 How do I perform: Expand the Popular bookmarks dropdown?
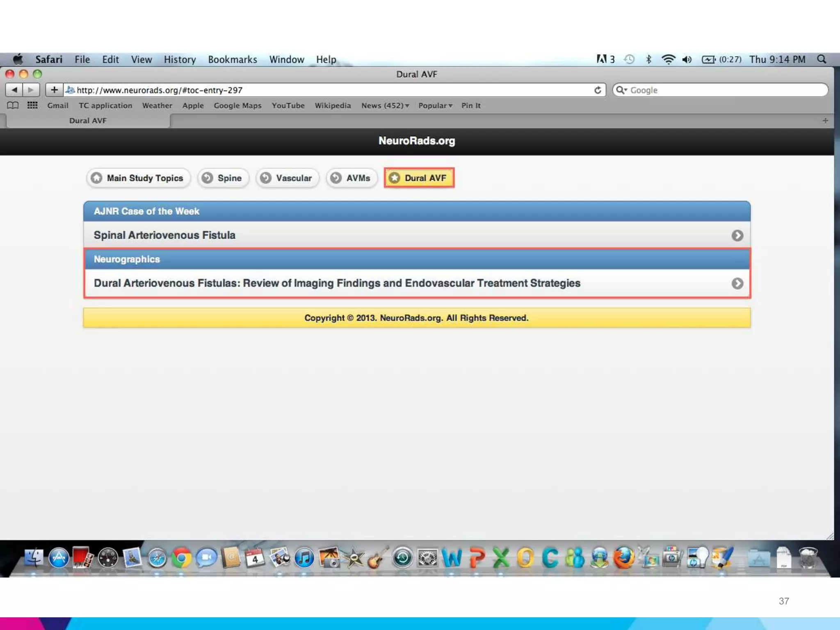[435, 105]
